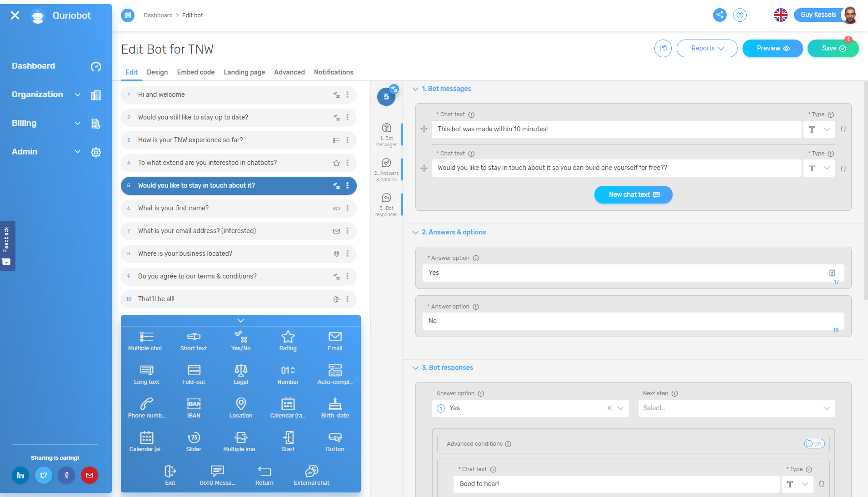Expand the Organization sidebar menu
The image size is (868, 497).
click(x=77, y=94)
